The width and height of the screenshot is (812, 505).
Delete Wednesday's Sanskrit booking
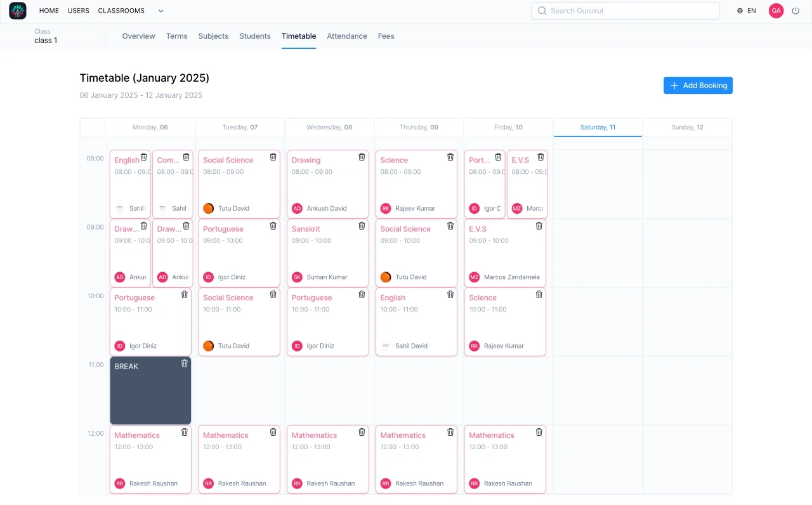pyautogui.click(x=362, y=226)
